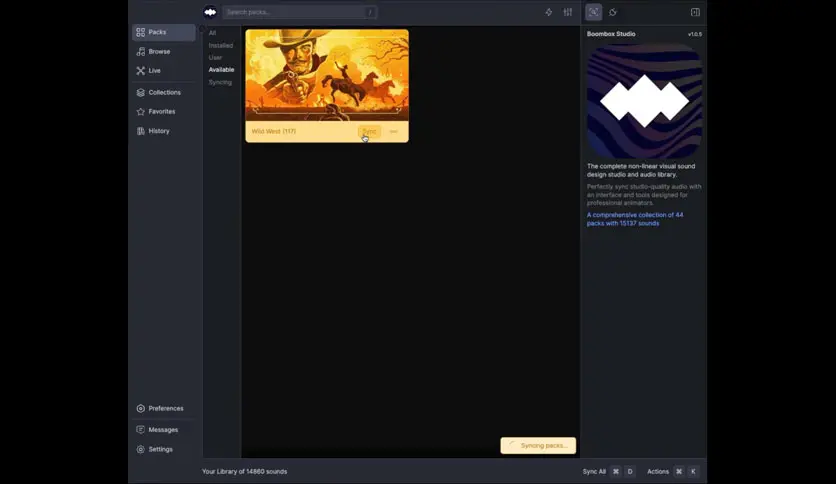Open Collections in the sidebar

164,92
